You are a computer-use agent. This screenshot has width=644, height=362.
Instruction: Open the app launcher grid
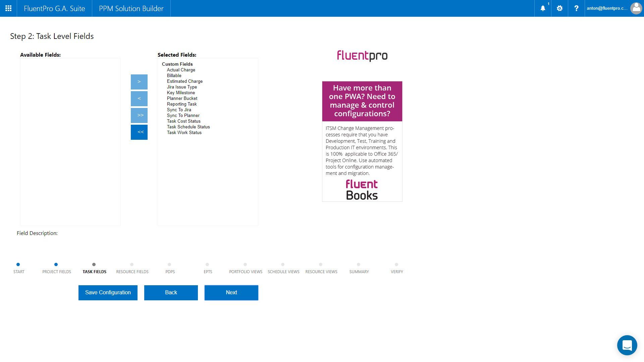pyautogui.click(x=8, y=8)
